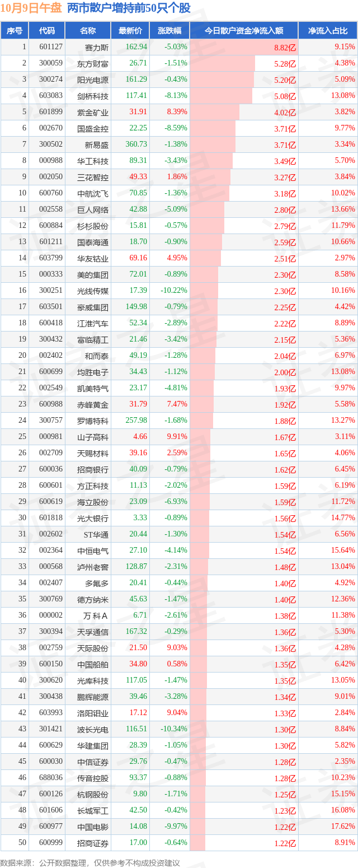This screenshot has width=358, height=868.
Task: Select stock name 泸州老窖
Action: click(x=93, y=567)
